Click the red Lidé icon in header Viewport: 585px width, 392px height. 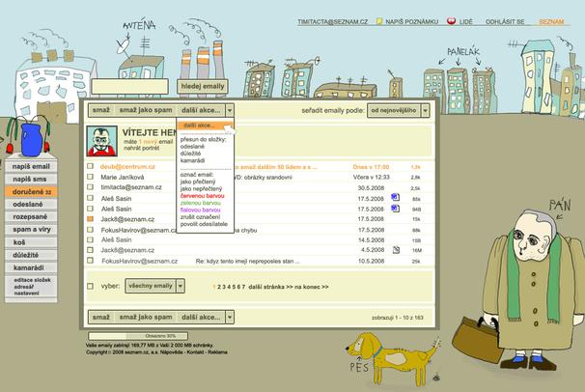(451, 19)
